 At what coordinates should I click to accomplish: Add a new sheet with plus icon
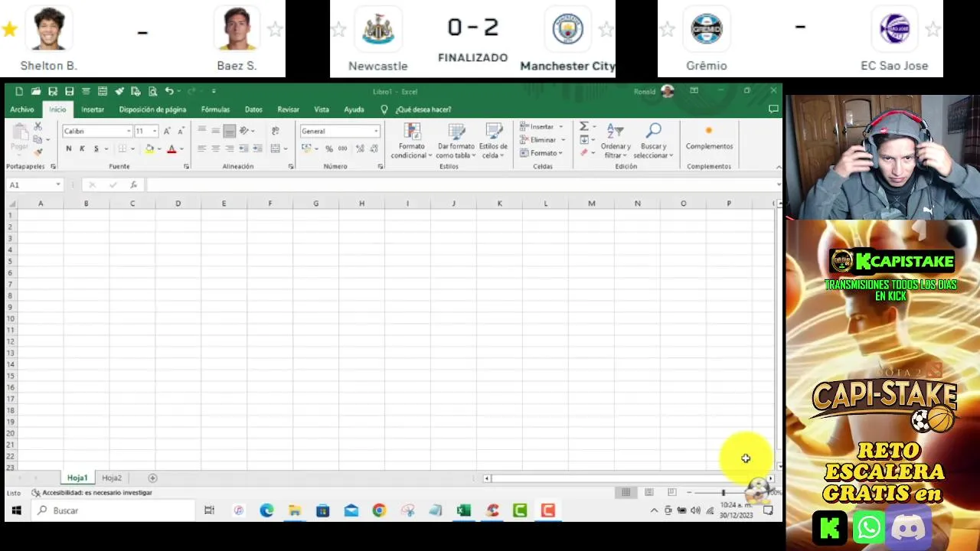click(x=152, y=478)
